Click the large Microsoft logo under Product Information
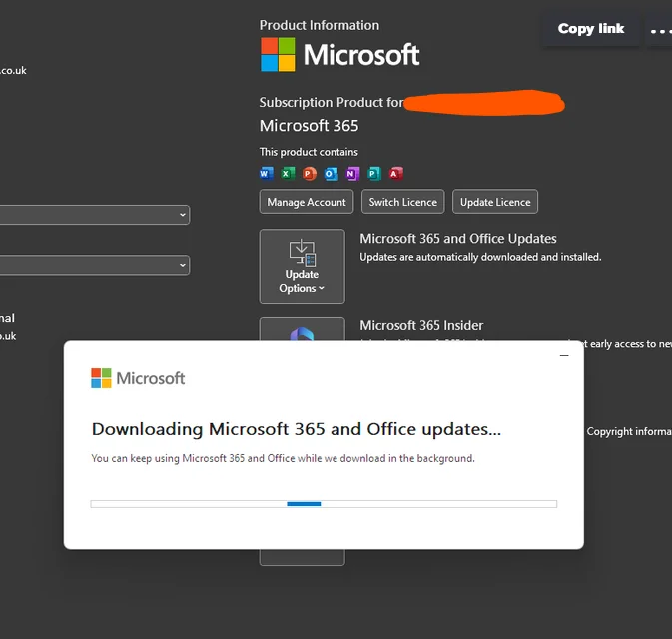The image size is (672, 639). 339,55
